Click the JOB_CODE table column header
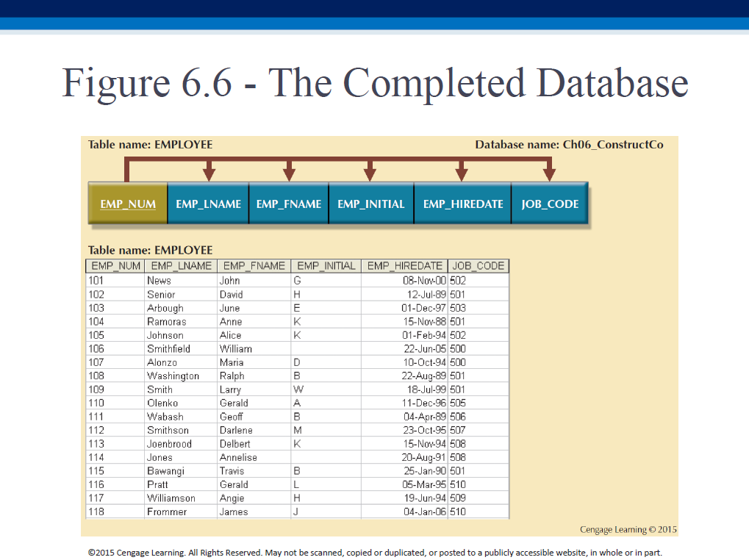Viewport: 749px width, 560px height. coord(479,266)
